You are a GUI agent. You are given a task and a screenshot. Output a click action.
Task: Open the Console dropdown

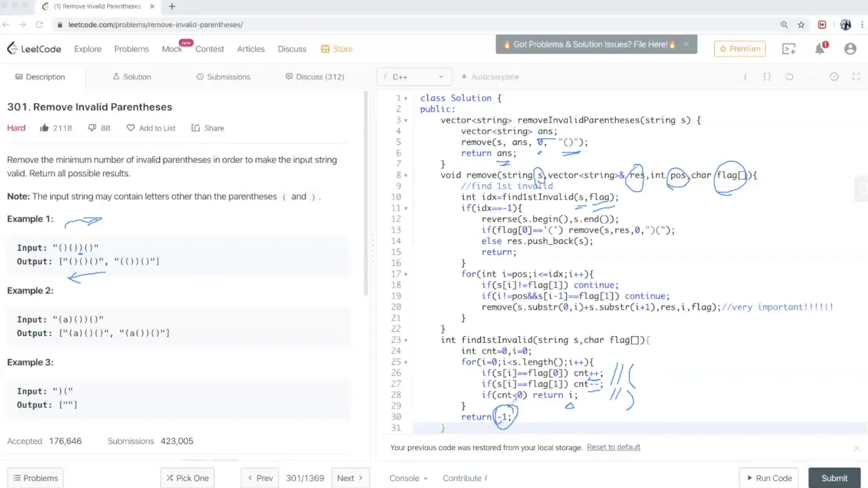point(408,478)
